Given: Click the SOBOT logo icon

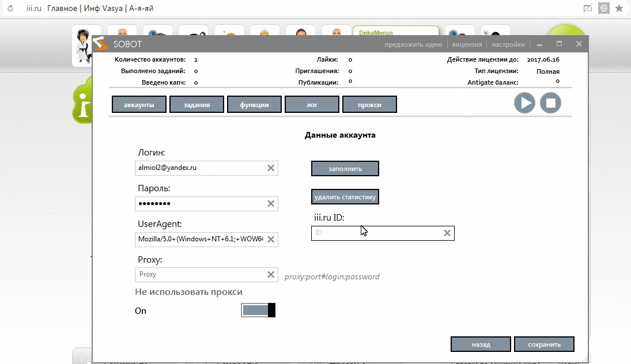Looking at the screenshot, I should pos(101,44).
